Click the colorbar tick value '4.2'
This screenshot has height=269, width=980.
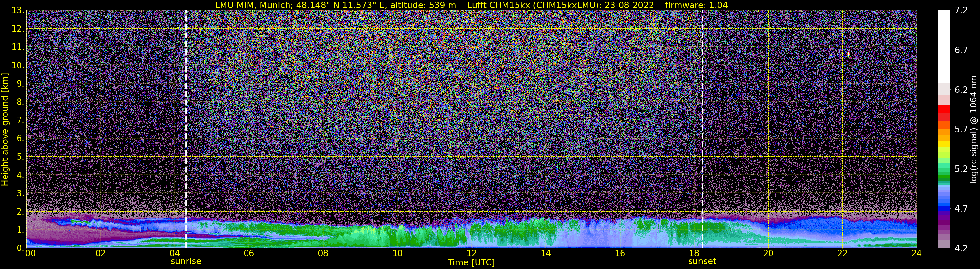click(x=961, y=248)
